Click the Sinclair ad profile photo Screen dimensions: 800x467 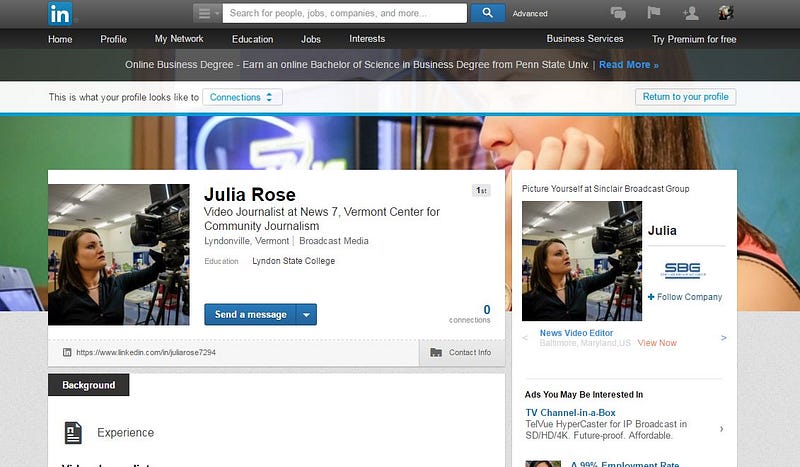(x=582, y=261)
